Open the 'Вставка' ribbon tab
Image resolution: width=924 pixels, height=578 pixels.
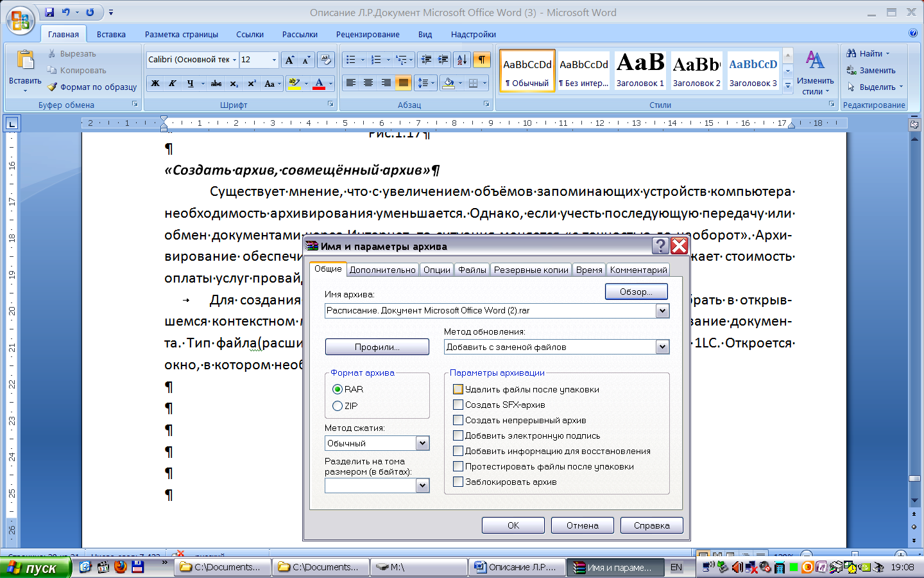coord(111,35)
